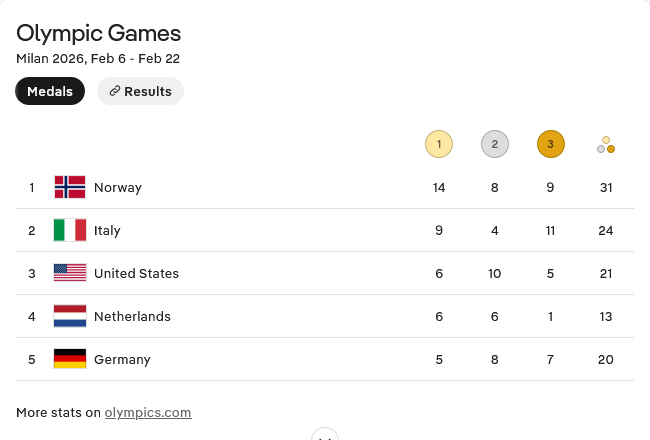Image resolution: width=650 pixels, height=440 pixels.
Task: Open the olympics.com link
Action: tap(148, 412)
